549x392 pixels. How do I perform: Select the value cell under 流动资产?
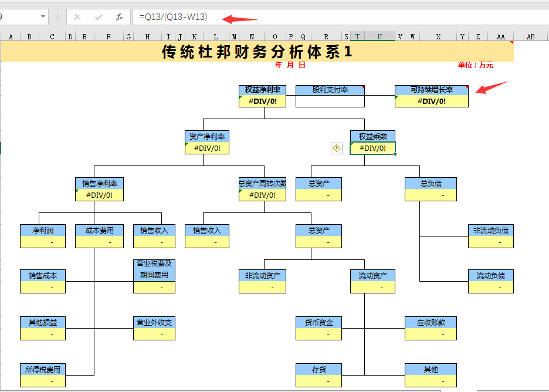click(373, 288)
